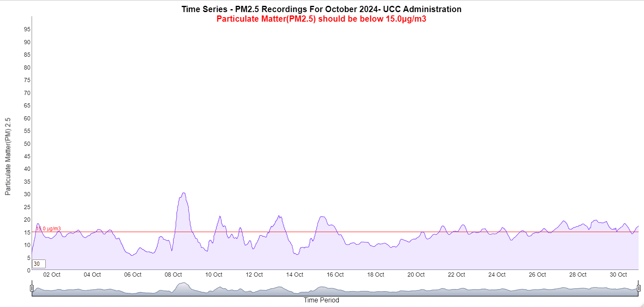Click the red 15.0 µg/m3 threshold label
Viewport: 644px width, 307px height.
click(x=48, y=229)
